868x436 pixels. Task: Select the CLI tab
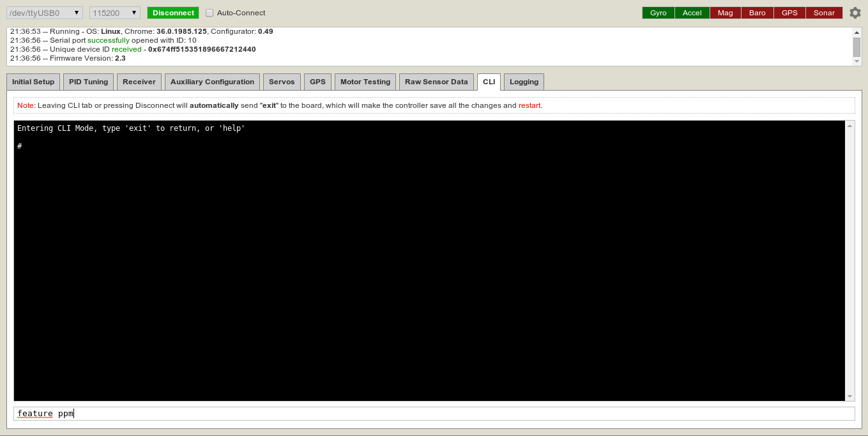coord(489,82)
